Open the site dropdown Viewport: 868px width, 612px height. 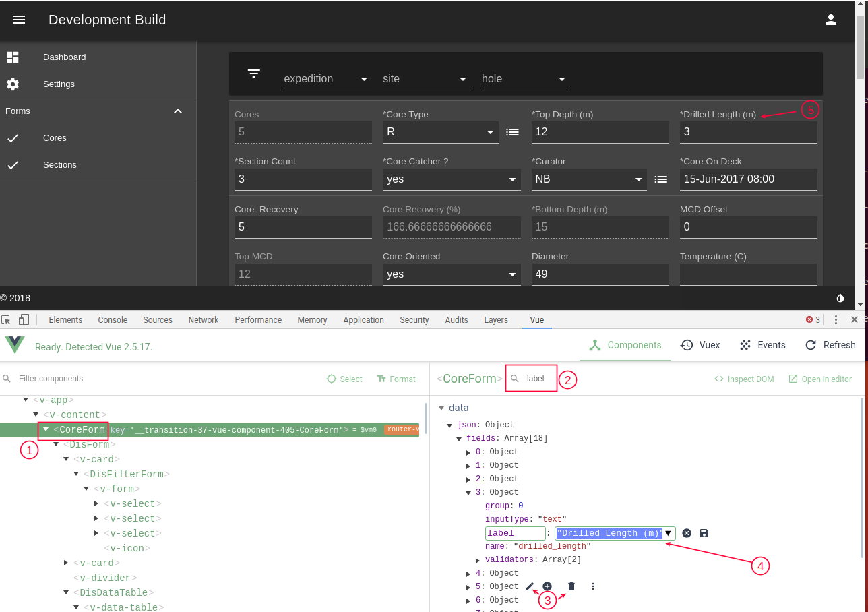coord(427,79)
